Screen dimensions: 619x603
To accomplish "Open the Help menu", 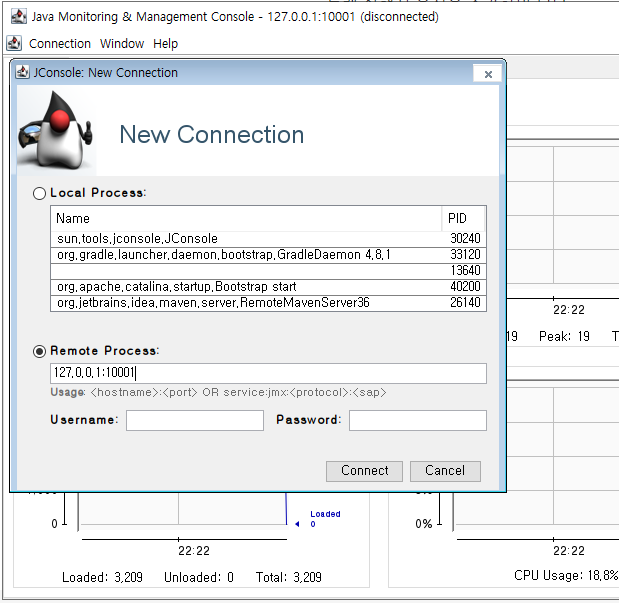I will [x=165, y=43].
